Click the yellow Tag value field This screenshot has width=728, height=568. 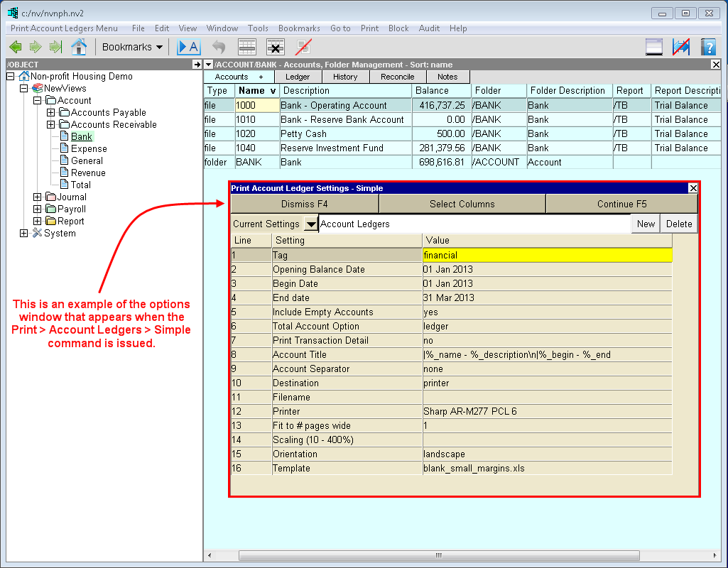pos(547,255)
